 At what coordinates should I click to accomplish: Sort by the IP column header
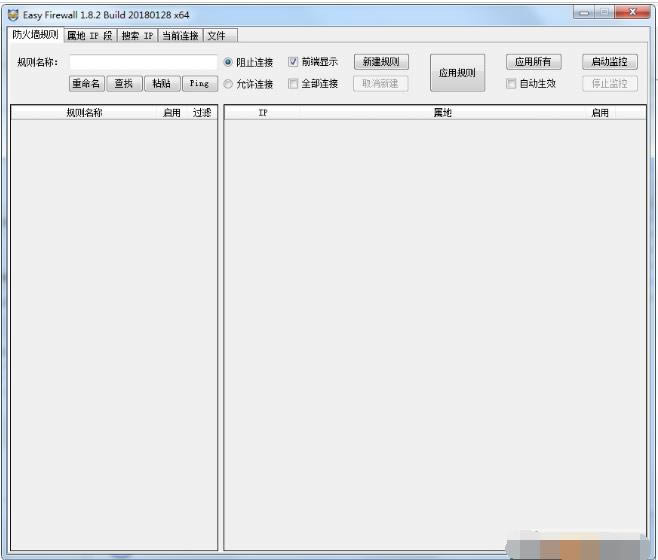pos(263,113)
